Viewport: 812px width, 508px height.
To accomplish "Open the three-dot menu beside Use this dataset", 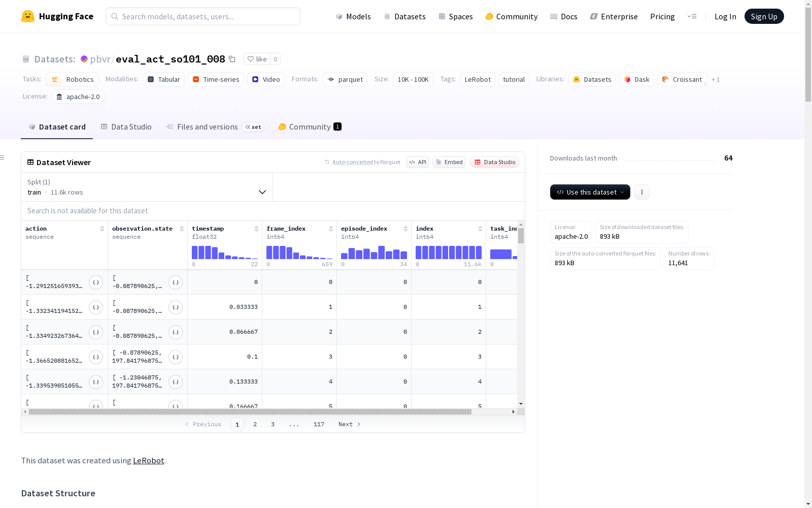I will click(x=642, y=192).
